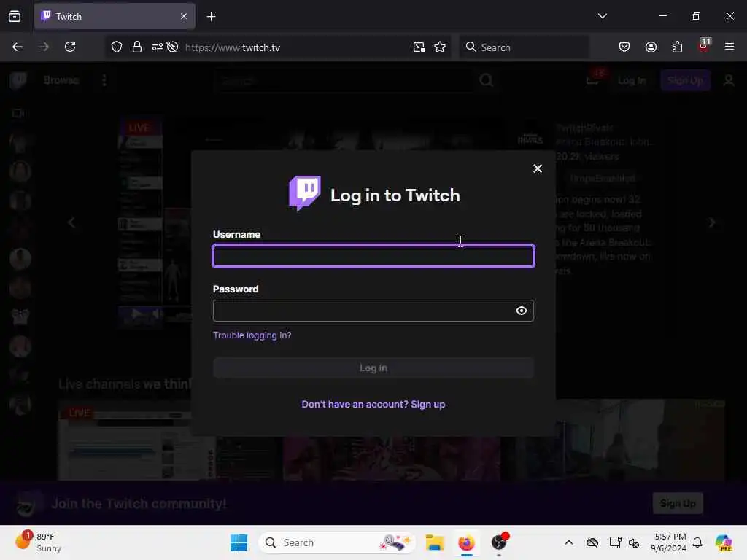Save page to Pocket
747x560 pixels.
coord(624,47)
